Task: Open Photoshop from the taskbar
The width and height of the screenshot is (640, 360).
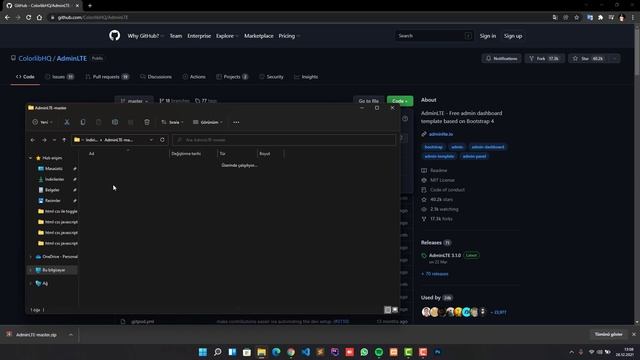Action: pos(438,352)
